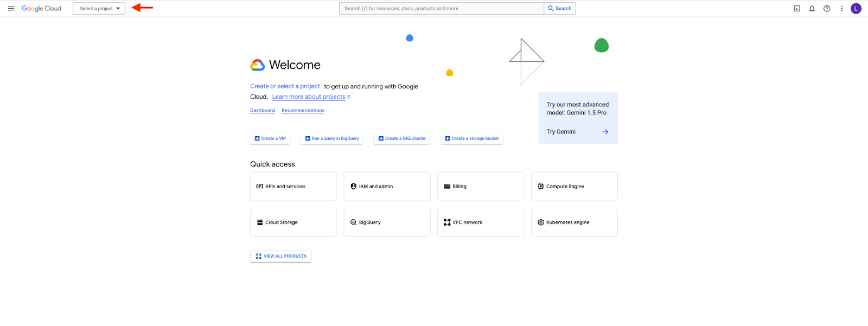Click the Create a VM button

tap(270, 139)
